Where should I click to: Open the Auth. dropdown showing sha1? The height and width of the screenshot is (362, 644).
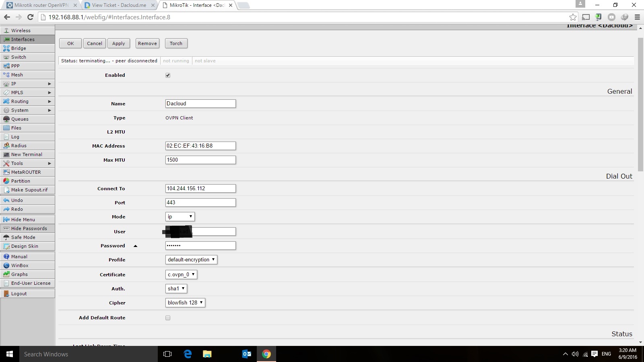point(176,289)
